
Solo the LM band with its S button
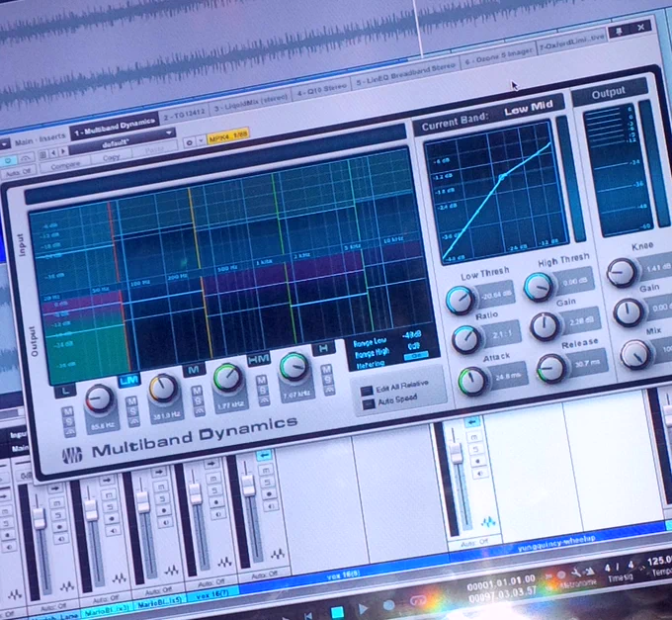tap(132, 411)
